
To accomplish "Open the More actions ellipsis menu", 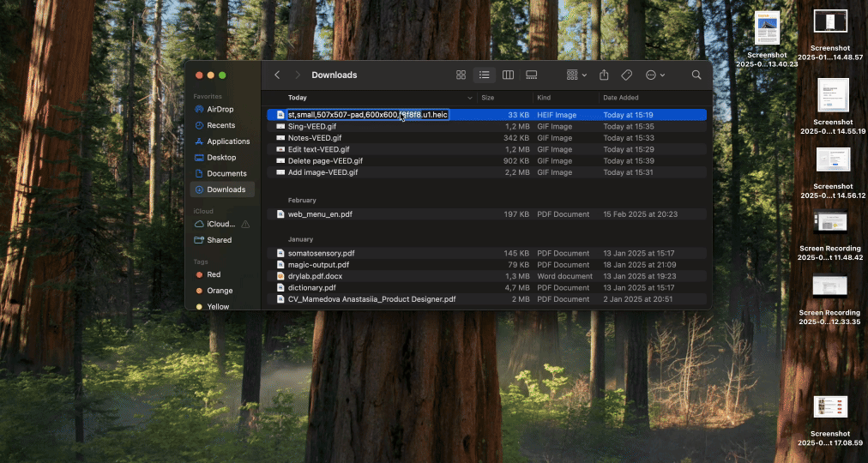I will 655,75.
